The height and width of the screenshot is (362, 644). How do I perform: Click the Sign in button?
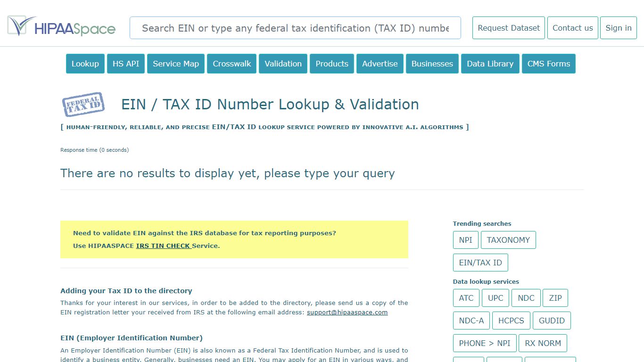pyautogui.click(x=619, y=28)
